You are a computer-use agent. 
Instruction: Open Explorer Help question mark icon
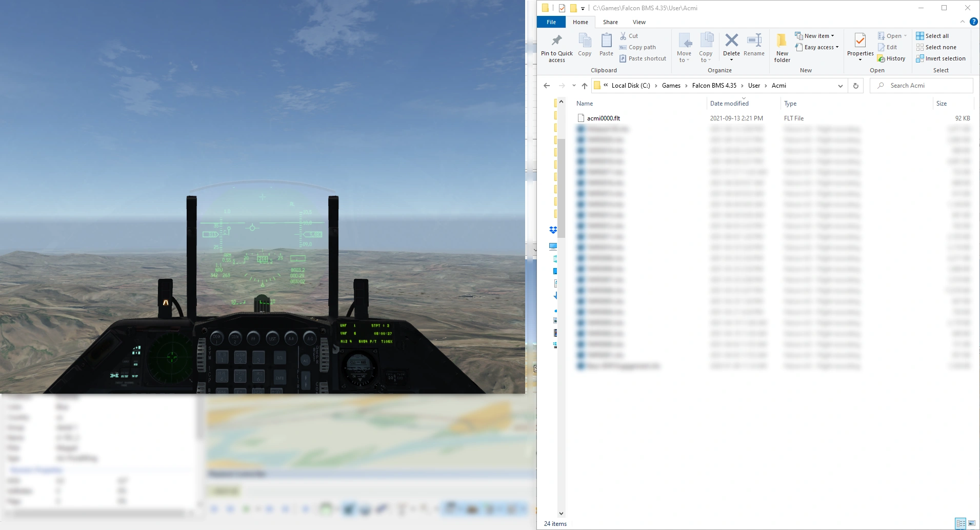click(x=973, y=22)
